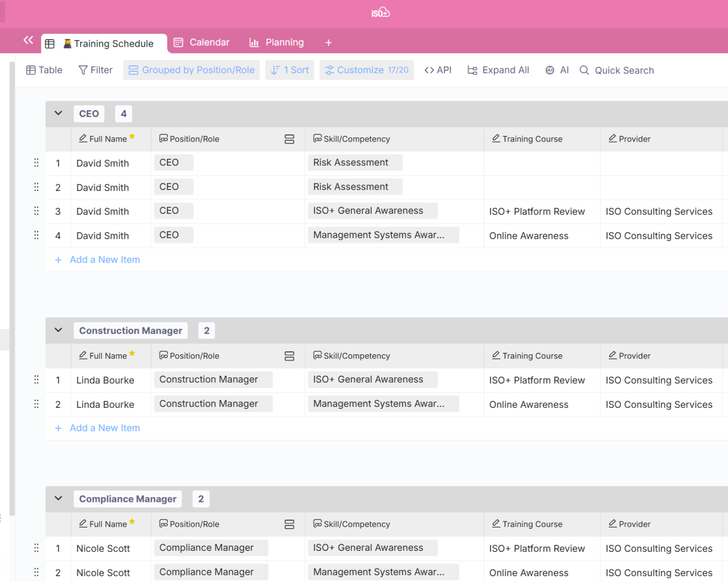
Task: Collapse the Construction Manager group
Action: (x=58, y=330)
